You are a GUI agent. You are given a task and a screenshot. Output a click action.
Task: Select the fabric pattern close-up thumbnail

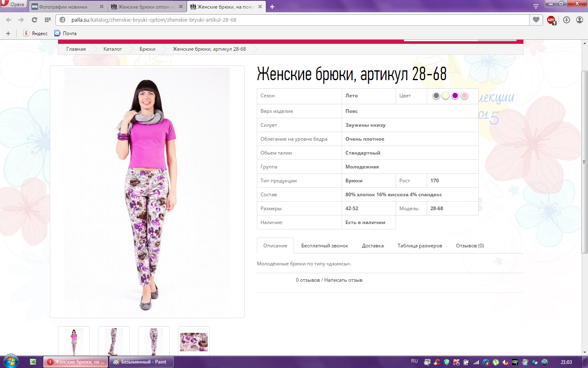(x=194, y=341)
